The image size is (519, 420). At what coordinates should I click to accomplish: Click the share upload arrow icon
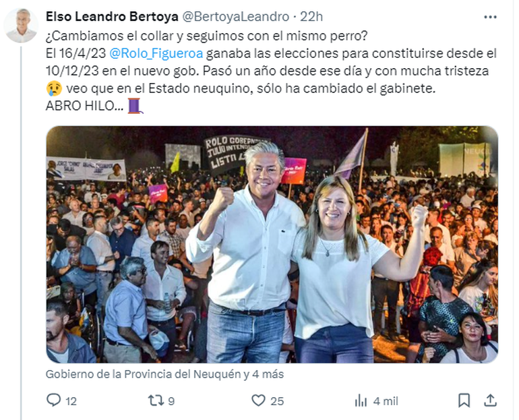491,400
